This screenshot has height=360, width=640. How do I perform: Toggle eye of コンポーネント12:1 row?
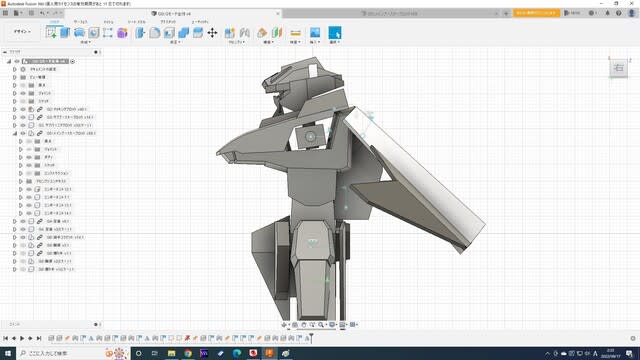click(29, 189)
